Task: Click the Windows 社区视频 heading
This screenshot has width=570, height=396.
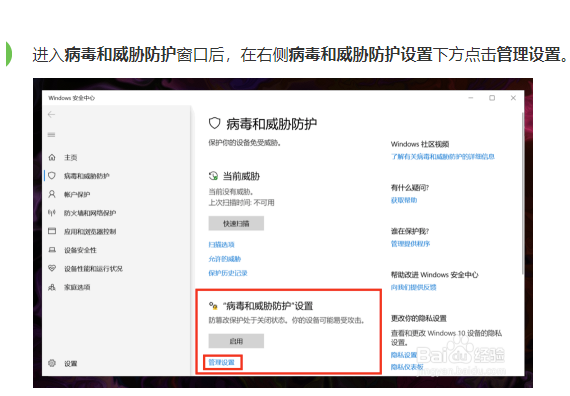Action: (x=420, y=144)
